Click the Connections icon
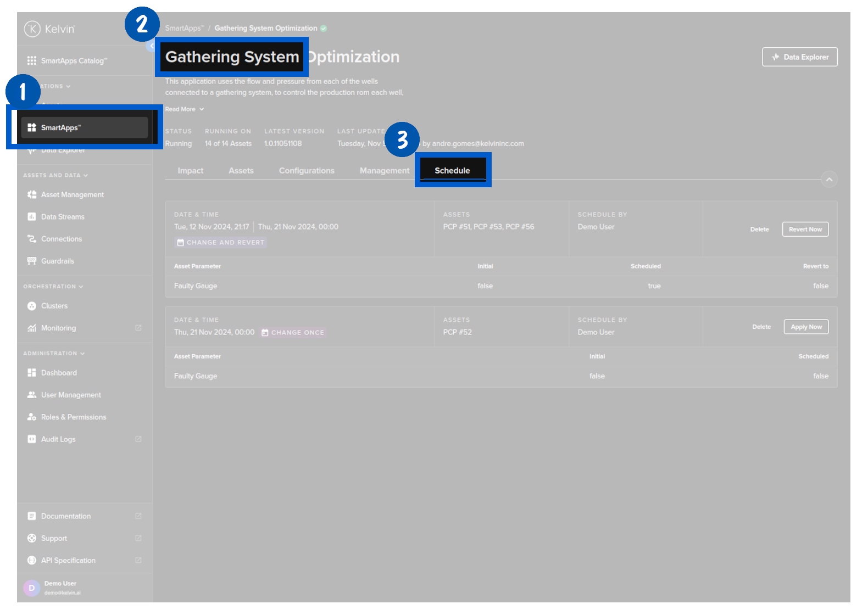Image resolution: width=868 pixels, height=615 pixels. pyautogui.click(x=32, y=239)
